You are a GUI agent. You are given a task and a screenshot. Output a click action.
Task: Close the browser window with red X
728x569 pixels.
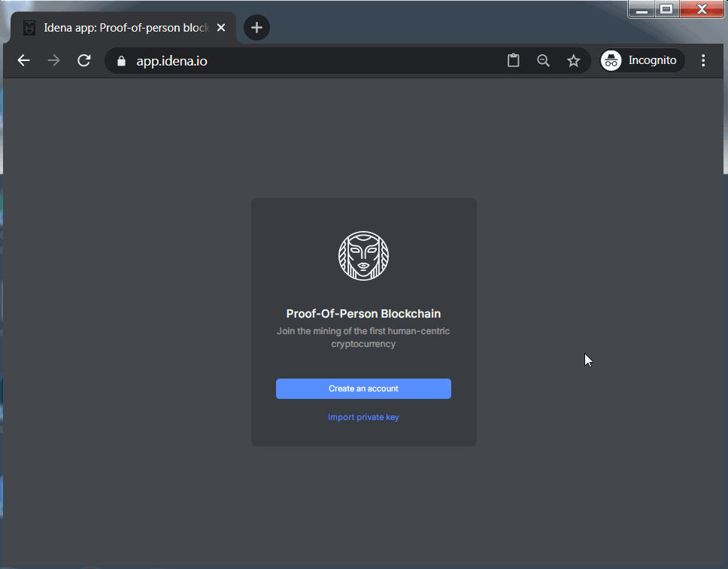(x=702, y=9)
